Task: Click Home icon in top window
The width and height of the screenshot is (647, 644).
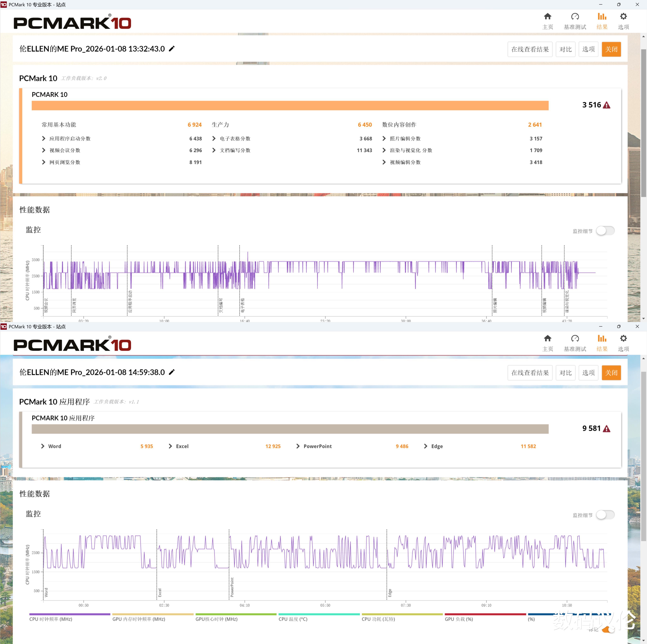Action: pos(547,17)
